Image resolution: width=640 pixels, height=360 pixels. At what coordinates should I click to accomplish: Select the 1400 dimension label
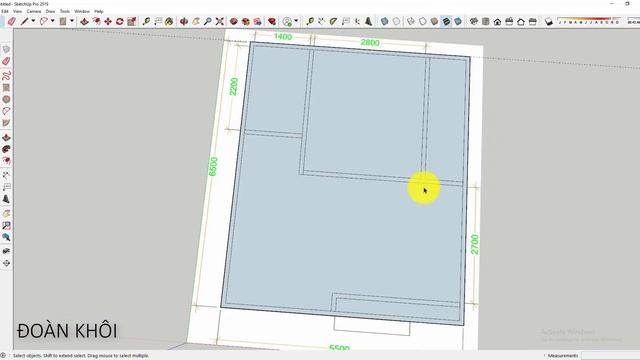coord(283,37)
